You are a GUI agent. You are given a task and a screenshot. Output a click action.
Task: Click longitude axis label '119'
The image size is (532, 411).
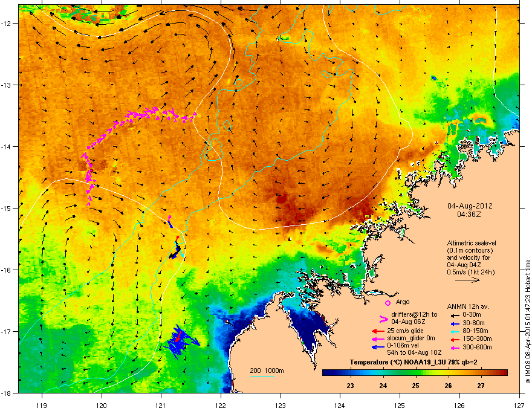[x=42, y=405]
